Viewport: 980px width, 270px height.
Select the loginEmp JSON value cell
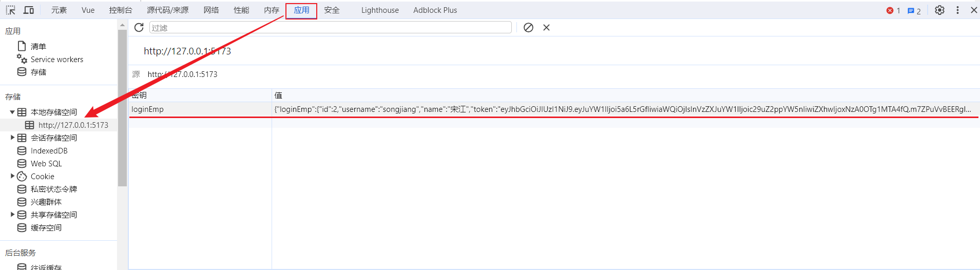coord(625,109)
